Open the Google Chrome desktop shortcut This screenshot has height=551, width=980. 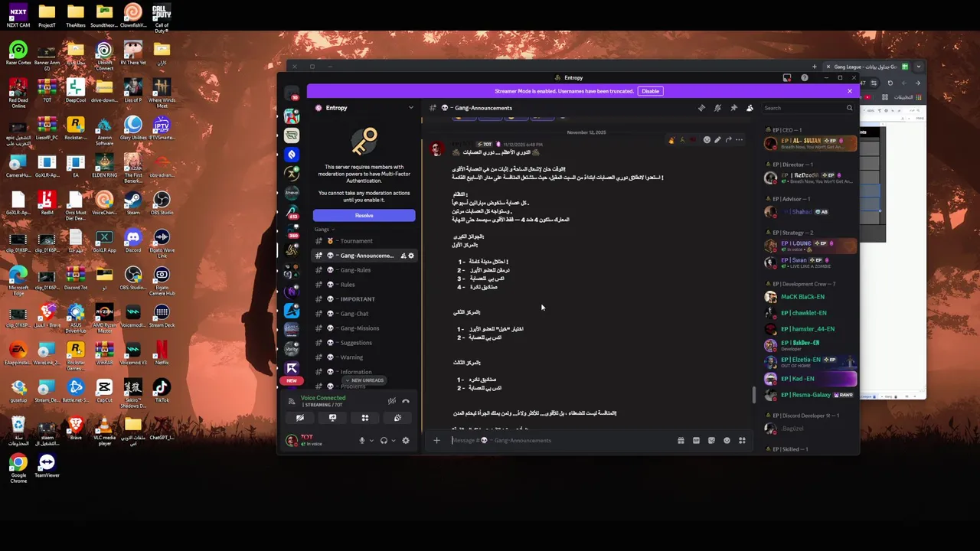pyautogui.click(x=18, y=467)
